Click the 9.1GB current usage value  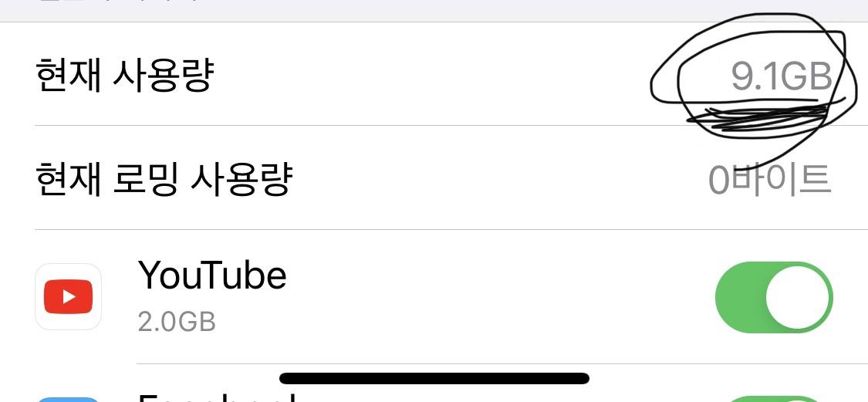click(x=781, y=77)
